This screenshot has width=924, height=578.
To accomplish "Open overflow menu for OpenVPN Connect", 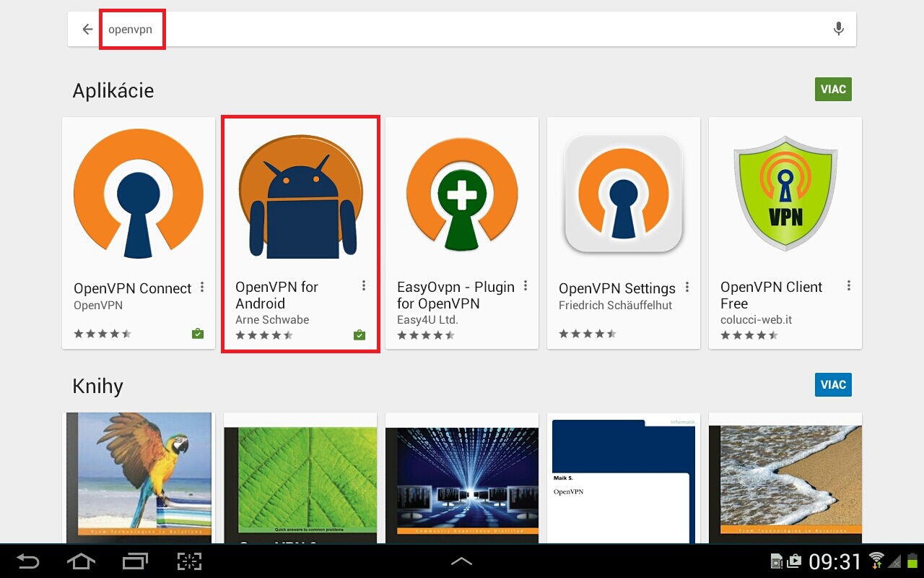I will pos(202,288).
